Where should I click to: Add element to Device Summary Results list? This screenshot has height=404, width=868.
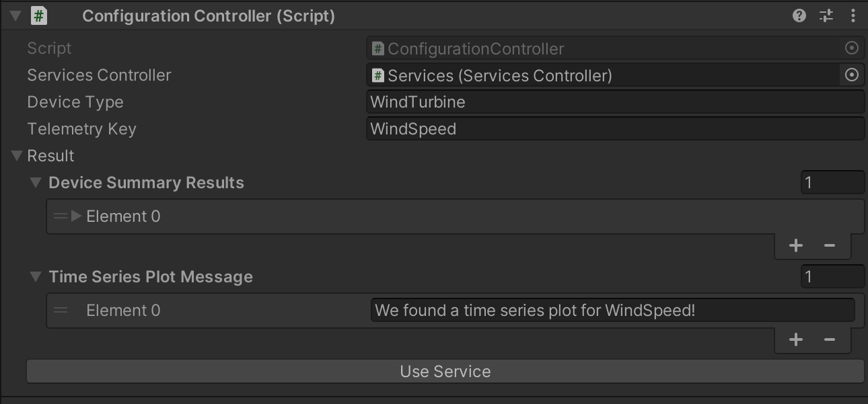coord(796,245)
